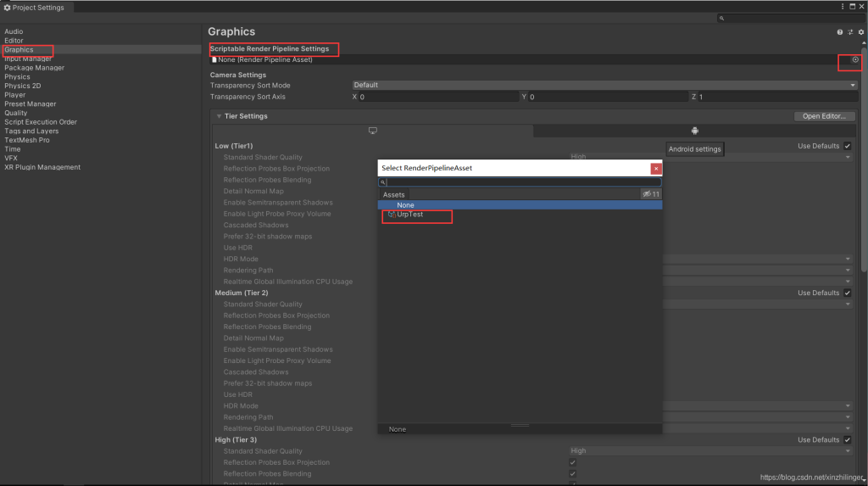Click the Project Settings window kebab menu

pyautogui.click(x=843, y=7)
